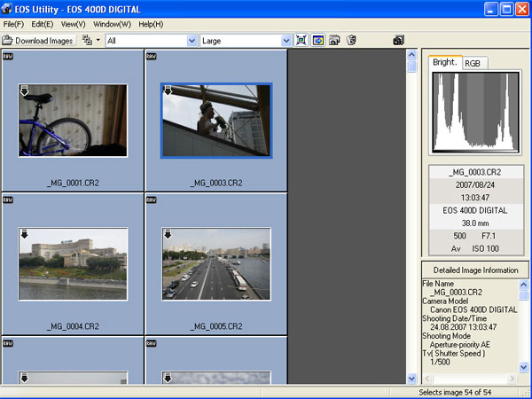Click the status text Selects image 54 of 54
This screenshot has width=532, height=399.
(455, 393)
